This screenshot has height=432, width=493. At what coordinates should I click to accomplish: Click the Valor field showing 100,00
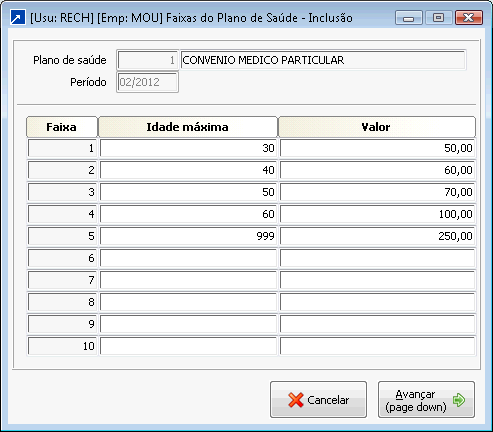click(377, 214)
